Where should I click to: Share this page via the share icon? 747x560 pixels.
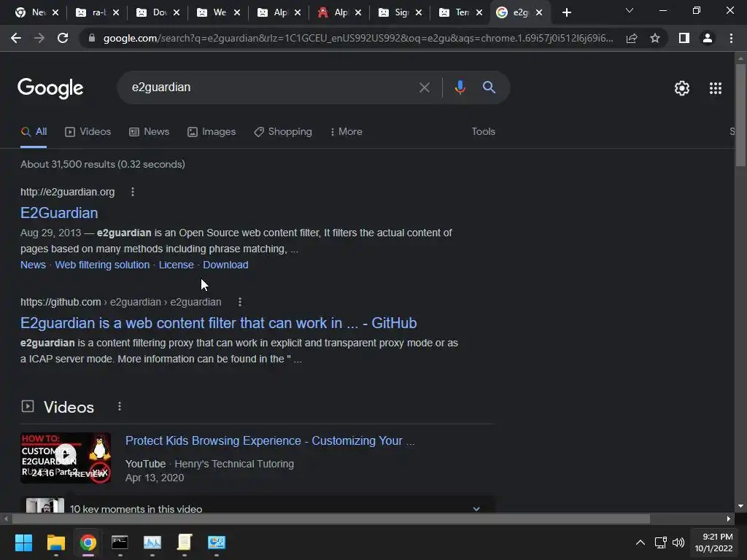632,38
